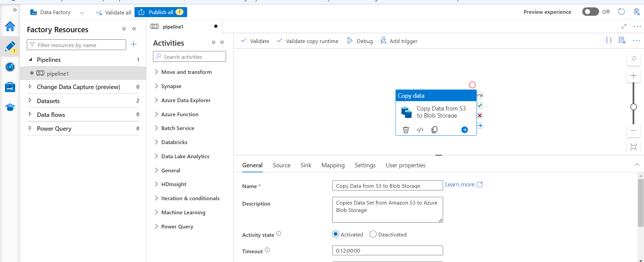
Task: Click Validate copy runtime
Action: point(308,41)
